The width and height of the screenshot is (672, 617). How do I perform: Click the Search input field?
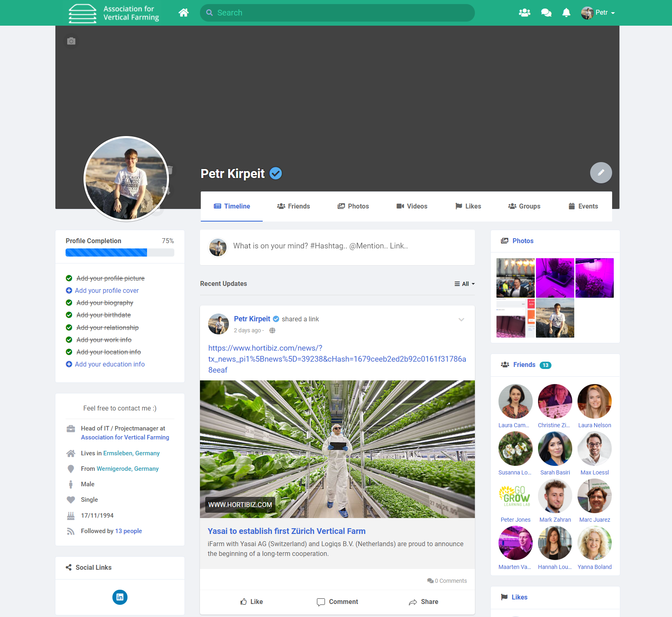[337, 13]
